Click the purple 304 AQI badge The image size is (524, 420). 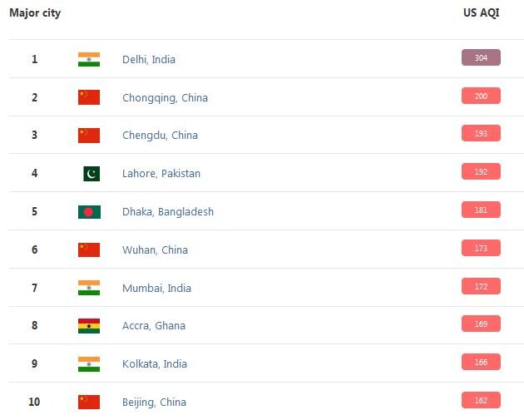point(481,58)
